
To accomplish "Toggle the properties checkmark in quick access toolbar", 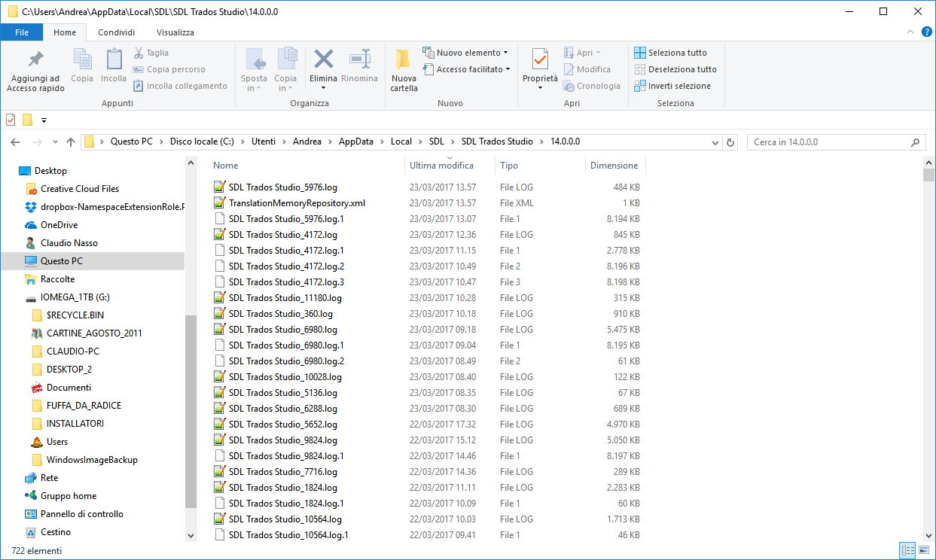I will 11,120.
